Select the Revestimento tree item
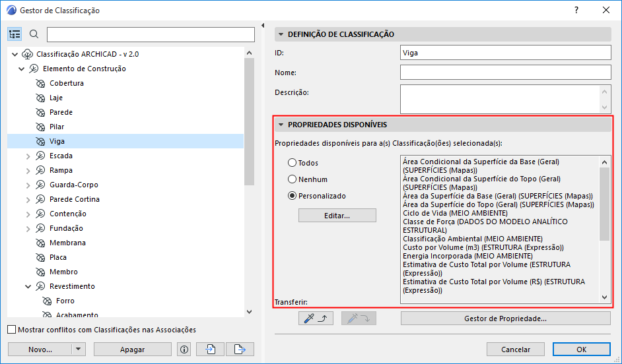The image size is (622, 364). coord(72,286)
